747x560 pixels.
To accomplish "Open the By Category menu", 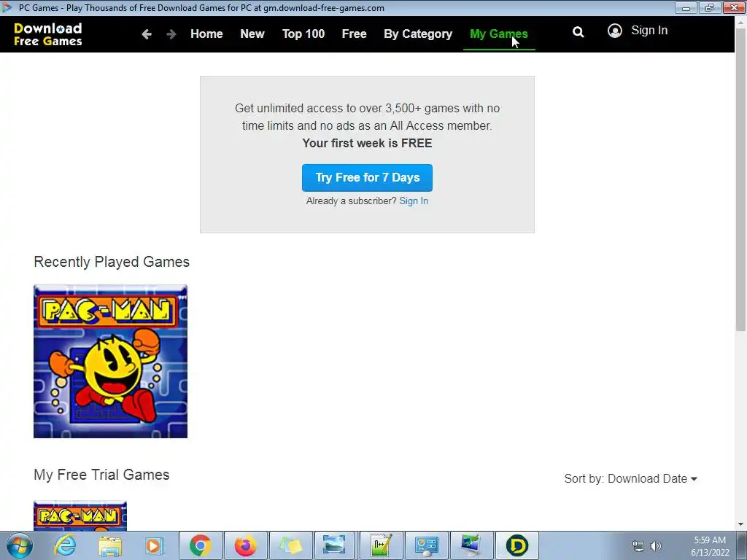I will 418,34.
